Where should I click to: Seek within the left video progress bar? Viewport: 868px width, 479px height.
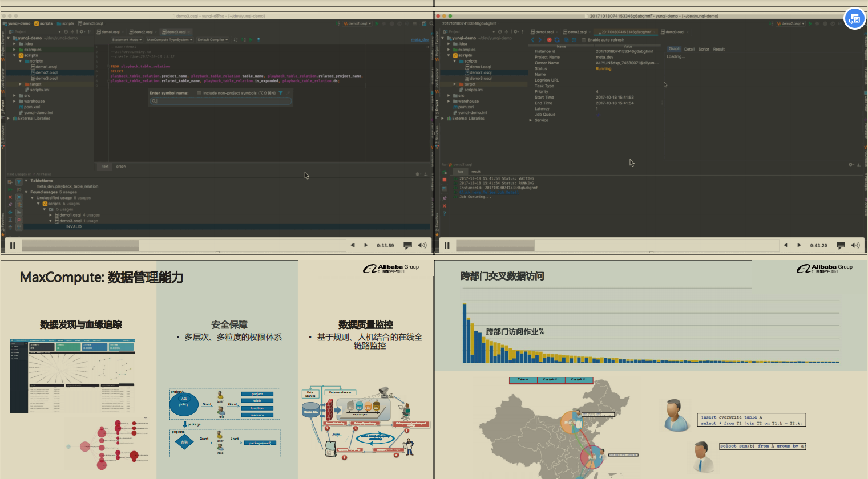pyautogui.click(x=184, y=246)
